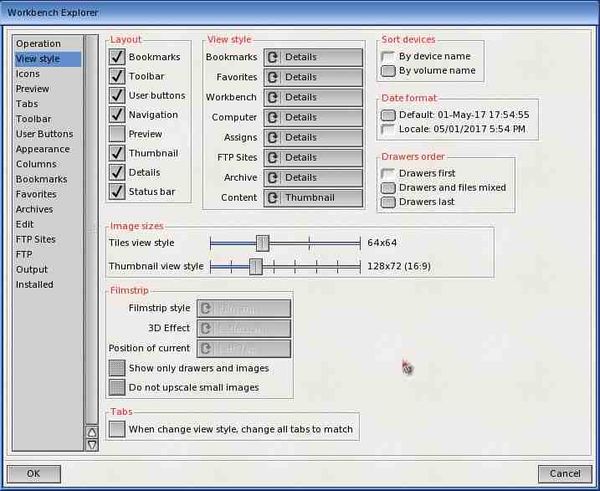The height and width of the screenshot is (491, 600).
Task: Choose the Locale date format option
Action: click(x=388, y=129)
